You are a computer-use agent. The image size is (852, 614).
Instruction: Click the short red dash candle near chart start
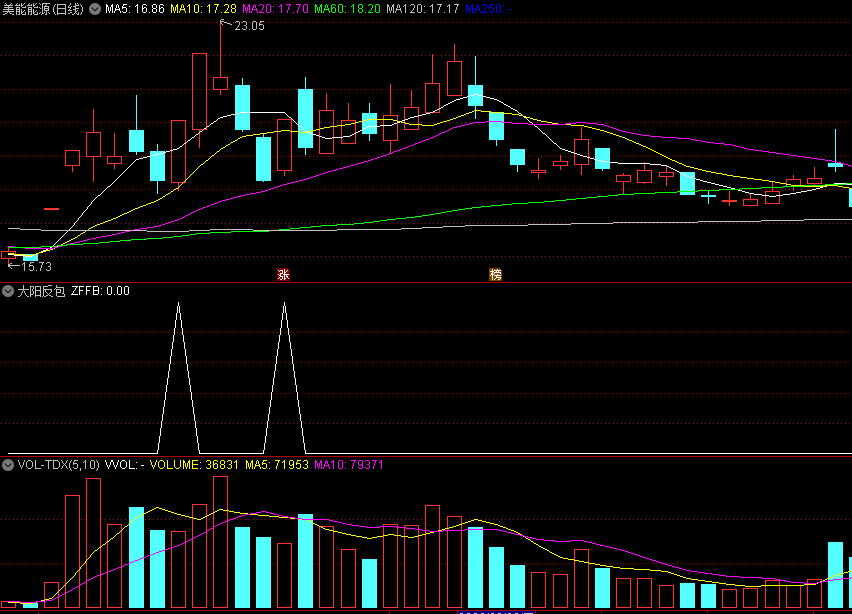[x=52, y=209]
